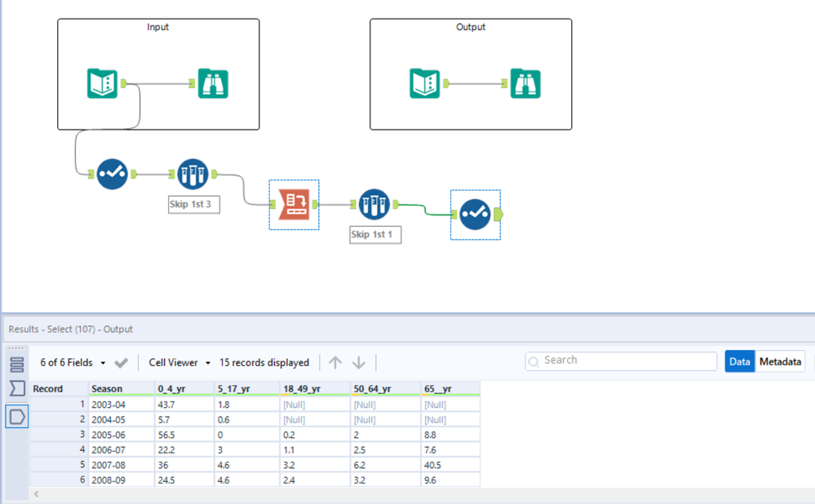Click the Input container title
The height and width of the screenshot is (504, 815).
(157, 27)
